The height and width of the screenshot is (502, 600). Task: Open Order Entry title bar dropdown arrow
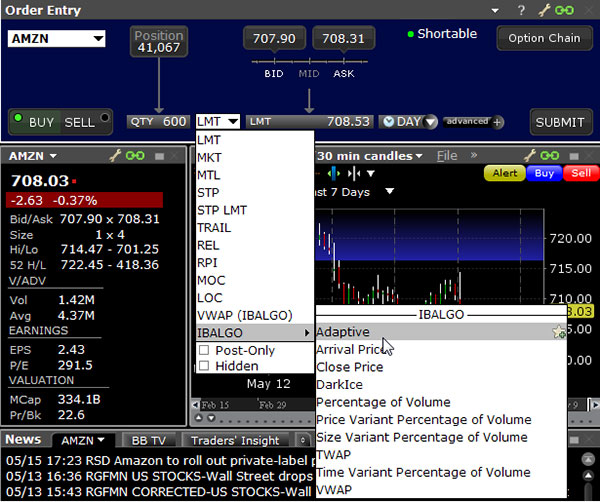pos(495,11)
